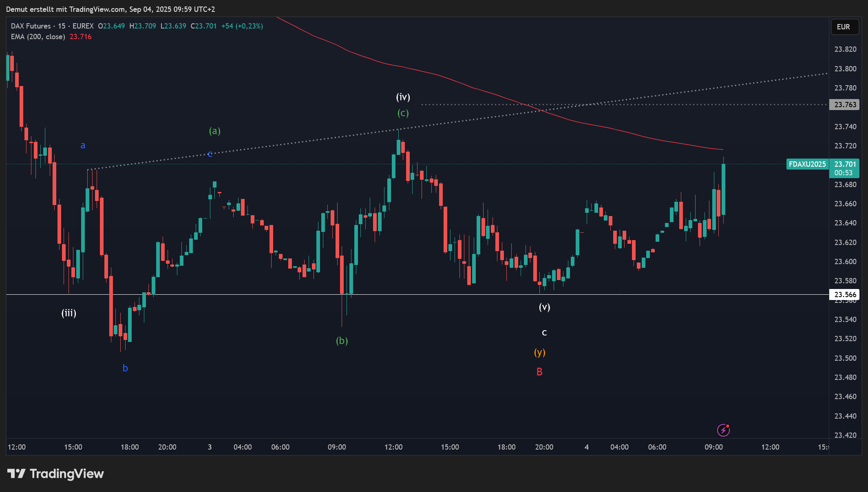Click the TradingView.com header text
Image resolution: width=868 pixels, height=492 pixels.
tap(97, 9)
